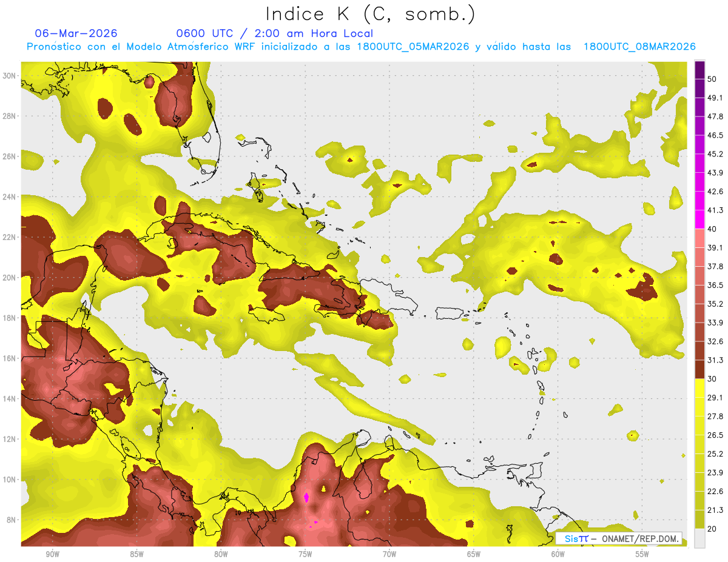Click the 16N latitude axis label
The height and width of the screenshot is (562, 728).
10,358
